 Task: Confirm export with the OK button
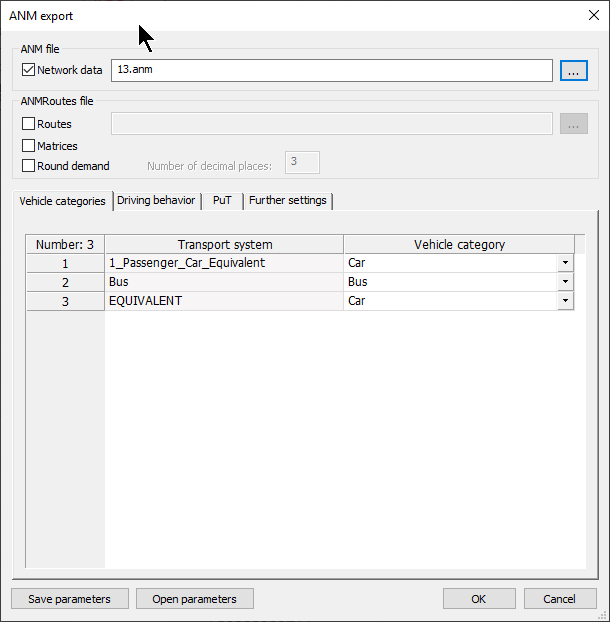(x=479, y=599)
